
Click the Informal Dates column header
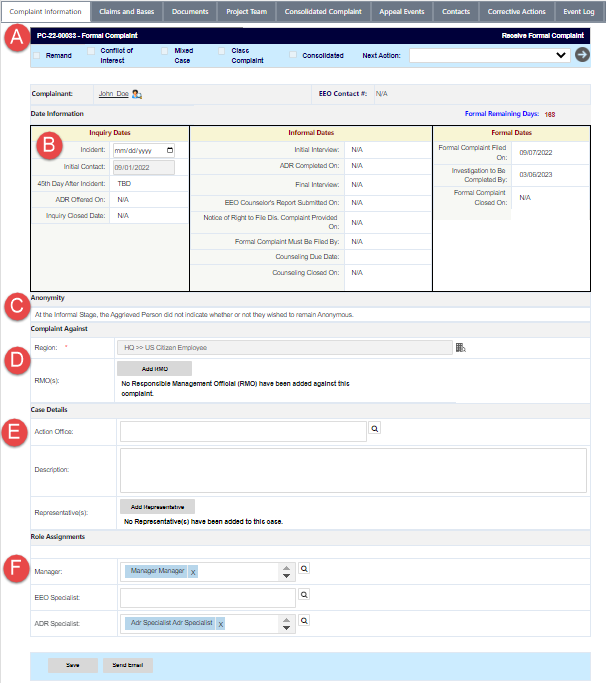pyautogui.click(x=311, y=133)
